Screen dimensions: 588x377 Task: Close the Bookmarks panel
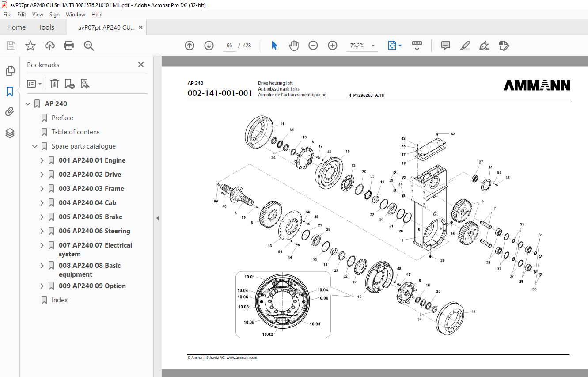(141, 65)
